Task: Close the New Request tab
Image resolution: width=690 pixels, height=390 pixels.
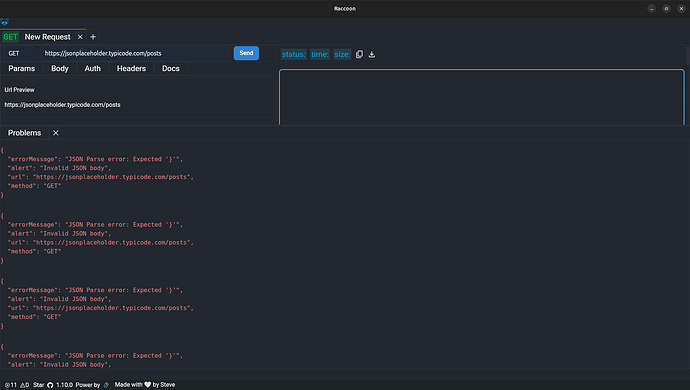Action: pos(80,37)
